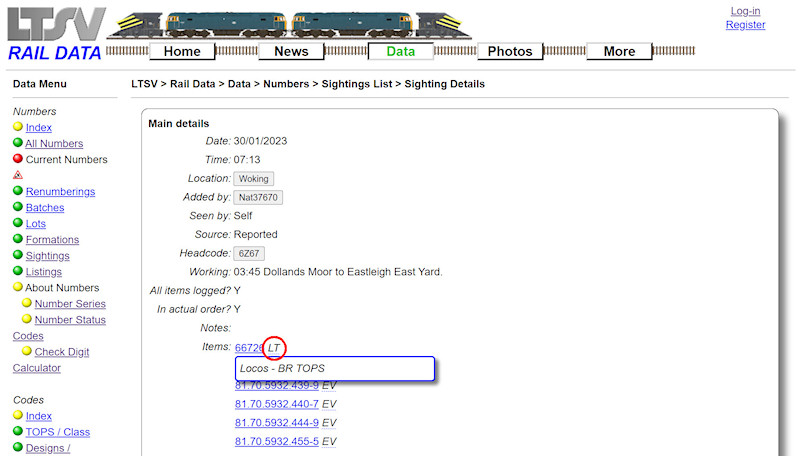Open wagon 81.70.5932.440-7 link

pos(276,404)
